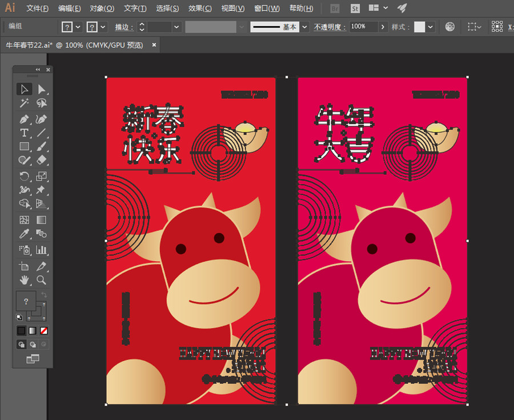This screenshot has width=514, height=420.
Task: Select the Puppet Warp pin tool
Action: click(x=41, y=190)
